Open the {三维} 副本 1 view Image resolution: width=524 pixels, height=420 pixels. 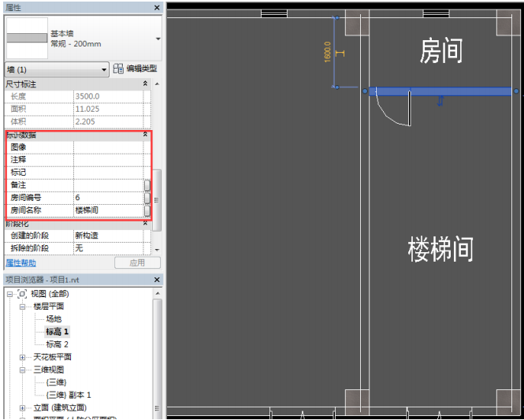click(x=69, y=396)
